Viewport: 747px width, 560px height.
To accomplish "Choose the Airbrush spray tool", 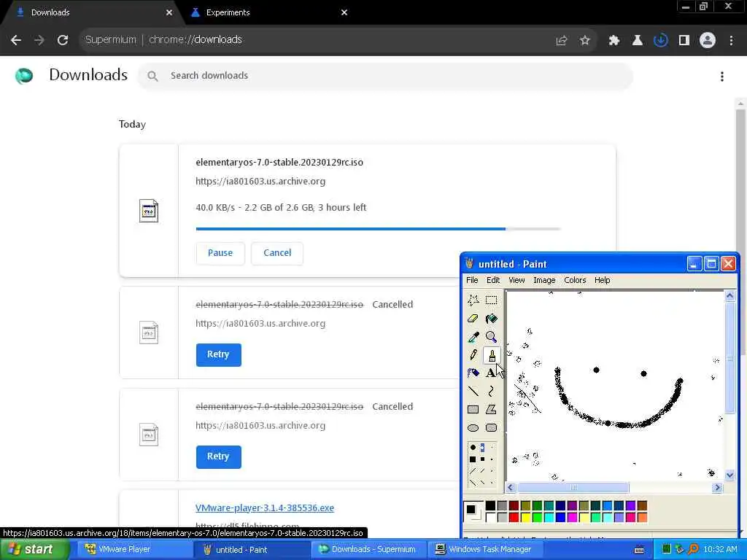I will click(473, 373).
